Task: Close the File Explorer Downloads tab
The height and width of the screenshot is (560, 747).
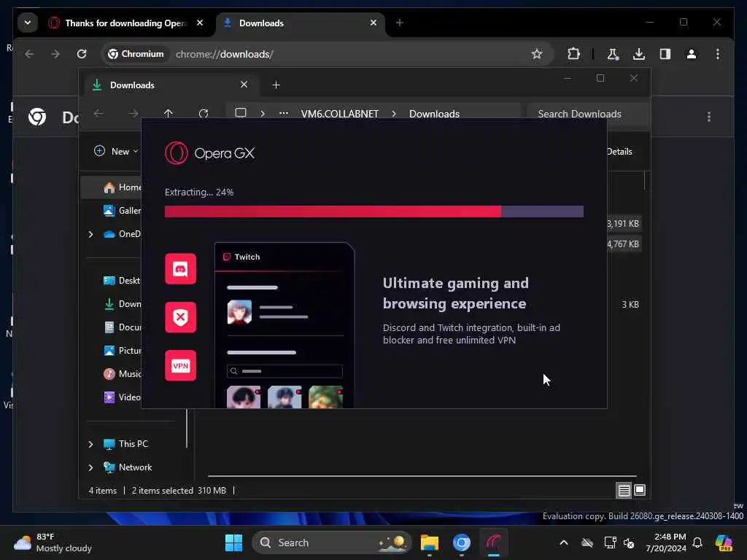Action: click(244, 85)
